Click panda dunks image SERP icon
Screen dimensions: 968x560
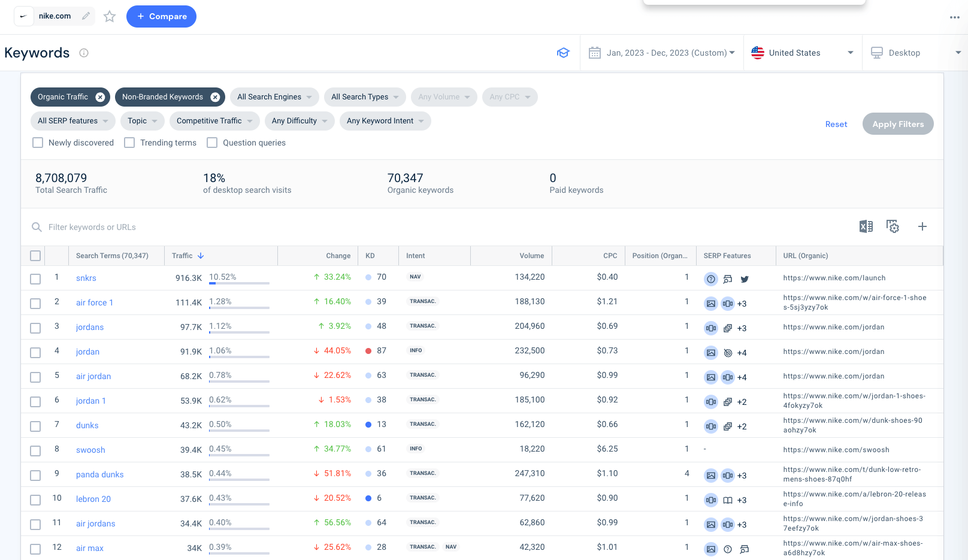[x=711, y=476]
